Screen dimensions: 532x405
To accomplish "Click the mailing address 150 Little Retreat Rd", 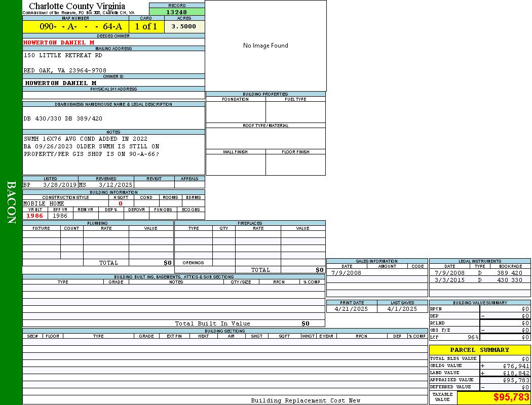I will tap(63, 55).
